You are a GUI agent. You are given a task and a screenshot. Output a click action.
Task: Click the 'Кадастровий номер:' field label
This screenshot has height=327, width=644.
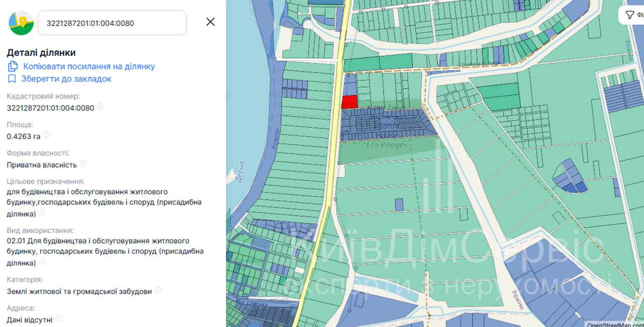[x=43, y=96]
